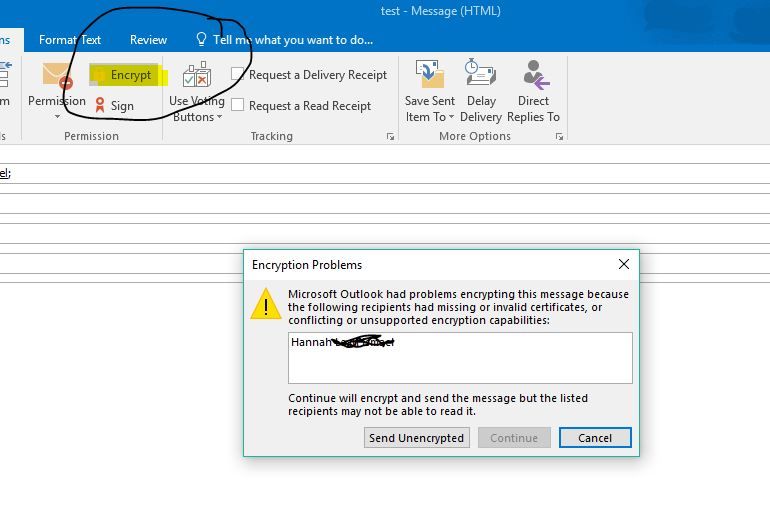
Task: Click the Permission group label
Action: [91, 136]
